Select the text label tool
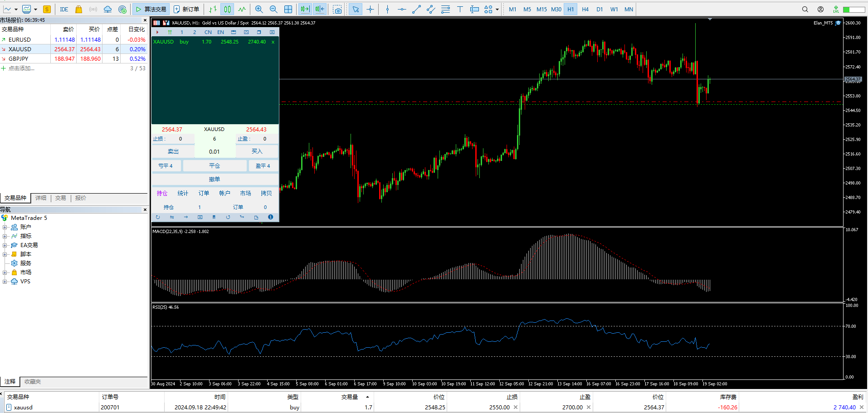 click(x=460, y=9)
